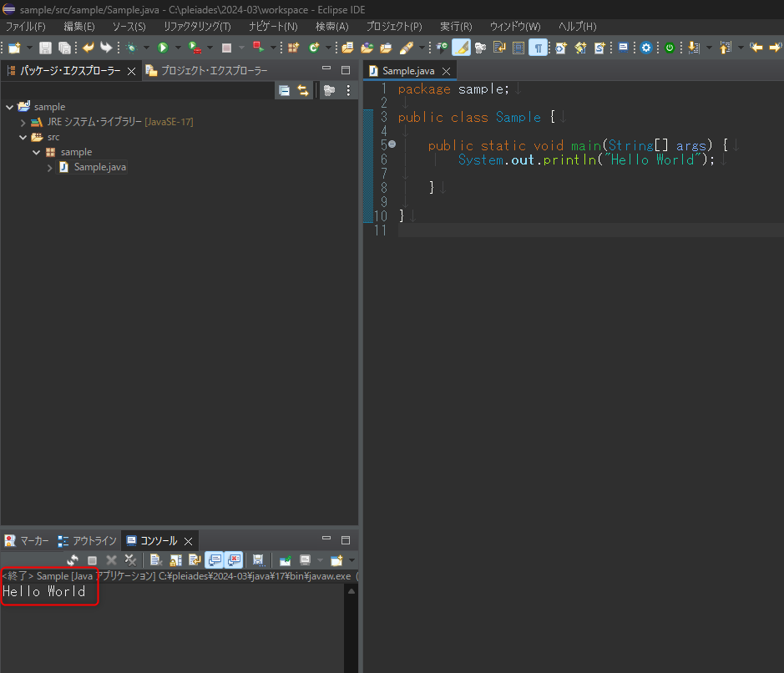Launch Debug with the bug icon
This screenshot has height=673, width=784.
pos(132,48)
